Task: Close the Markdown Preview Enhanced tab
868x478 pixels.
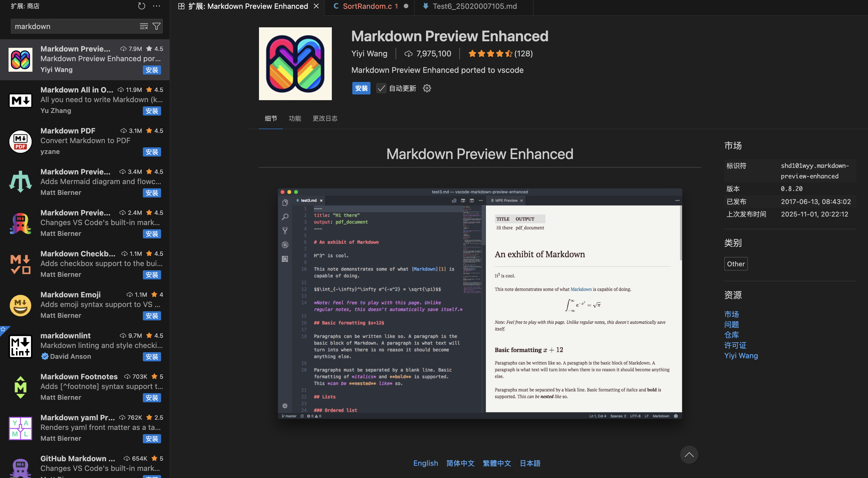Action: coord(316,6)
